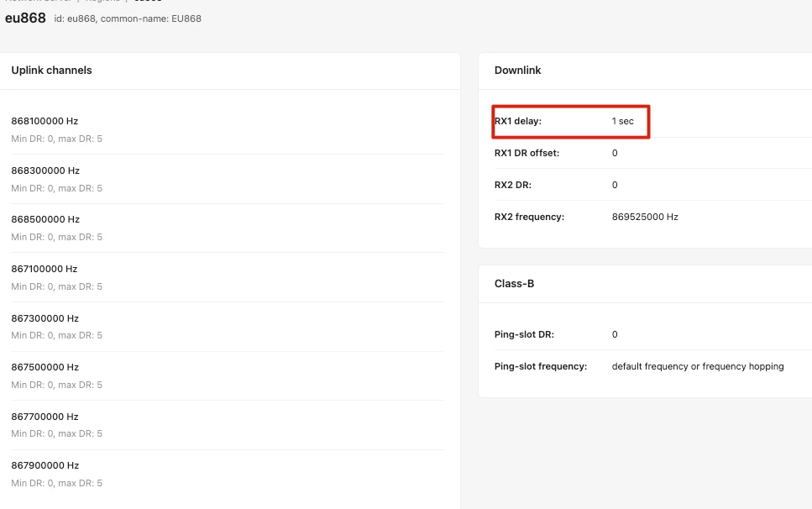Click the Downlink card heading
Screen dimensions: 812x509
[517, 71]
